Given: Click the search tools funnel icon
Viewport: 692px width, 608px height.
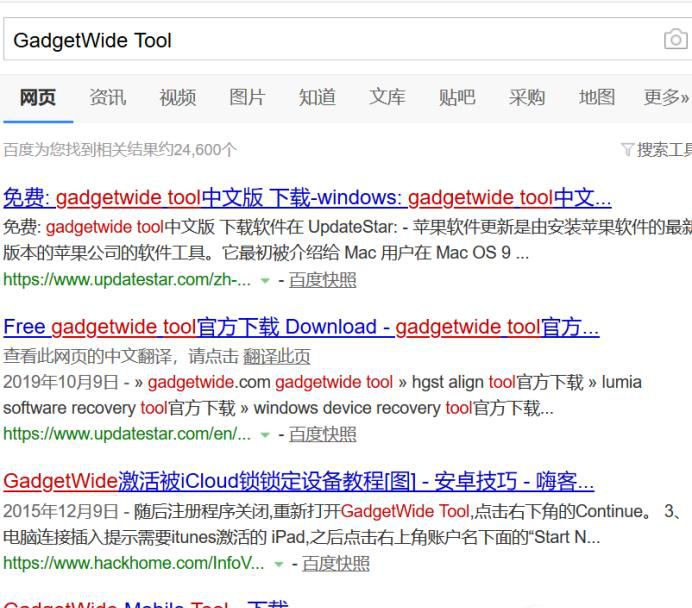Looking at the screenshot, I should click(627, 150).
